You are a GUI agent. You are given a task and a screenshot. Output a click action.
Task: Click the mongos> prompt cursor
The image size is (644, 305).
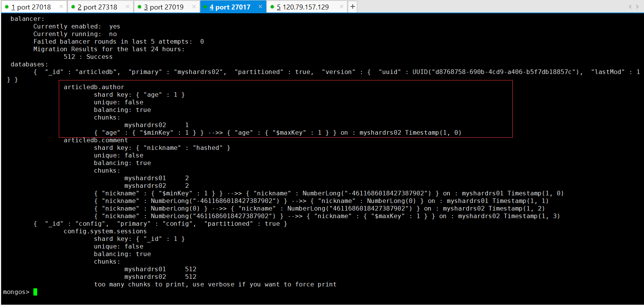[x=35, y=292]
